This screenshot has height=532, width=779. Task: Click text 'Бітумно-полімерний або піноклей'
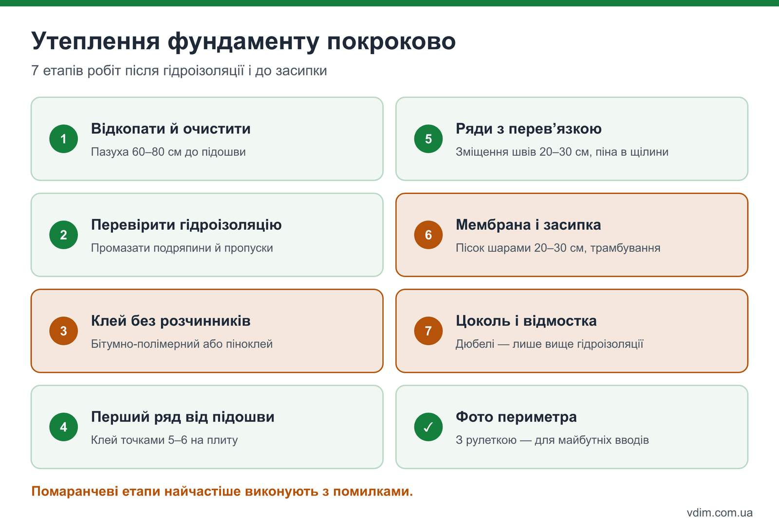(x=182, y=344)
